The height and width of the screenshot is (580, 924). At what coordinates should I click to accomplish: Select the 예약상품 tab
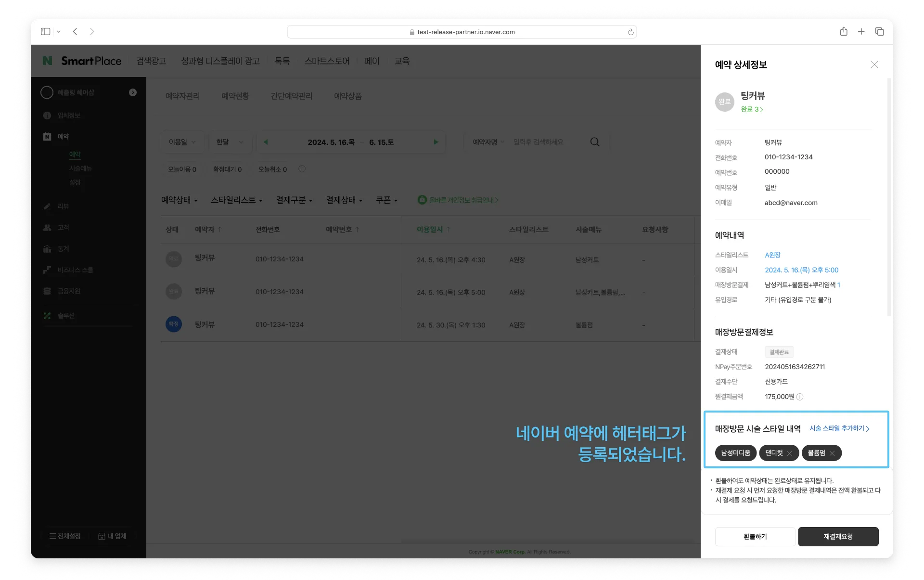coord(347,96)
